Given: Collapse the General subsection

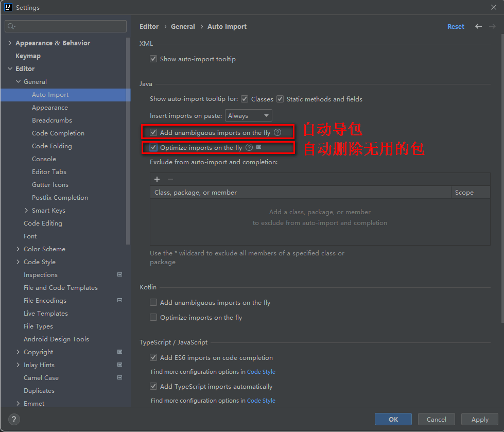Looking at the screenshot, I should (x=18, y=82).
